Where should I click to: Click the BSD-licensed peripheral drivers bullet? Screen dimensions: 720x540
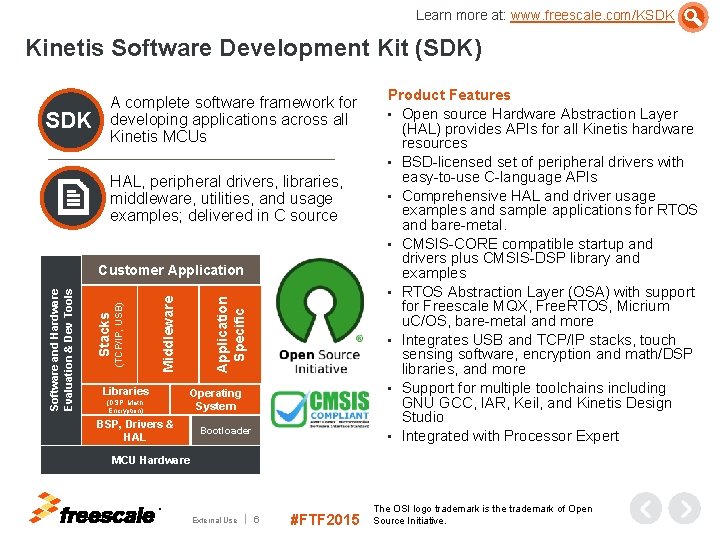pos(543,169)
